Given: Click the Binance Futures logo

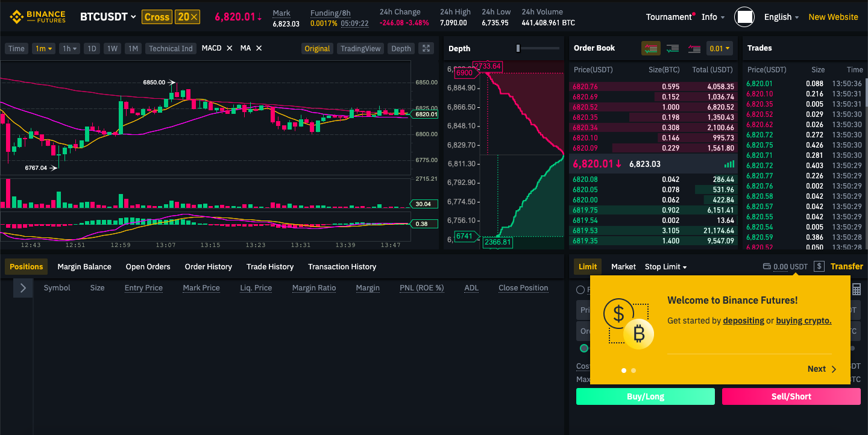Looking at the screenshot, I should (x=37, y=17).
